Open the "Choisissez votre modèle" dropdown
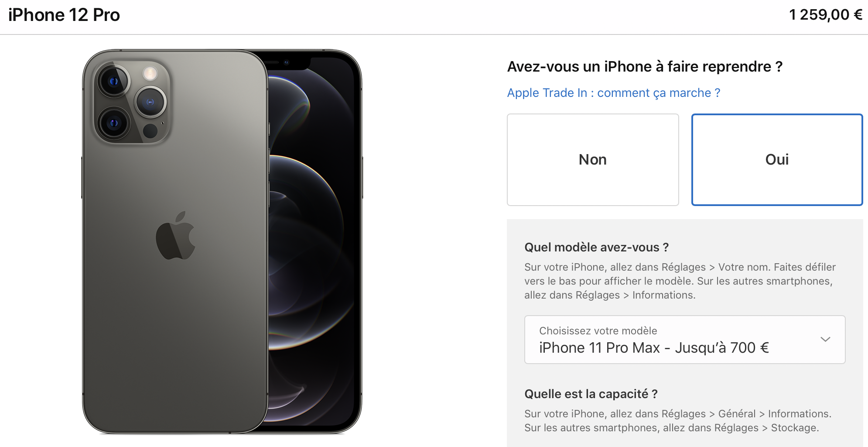Image resolution: width=868 pixels, height=447 pixels. pyautogui.click(x=685, y=340)
